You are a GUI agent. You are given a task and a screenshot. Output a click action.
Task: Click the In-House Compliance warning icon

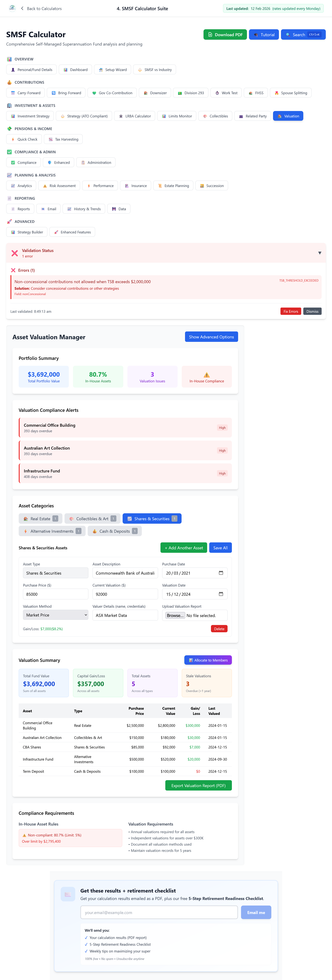coord(207,375)
